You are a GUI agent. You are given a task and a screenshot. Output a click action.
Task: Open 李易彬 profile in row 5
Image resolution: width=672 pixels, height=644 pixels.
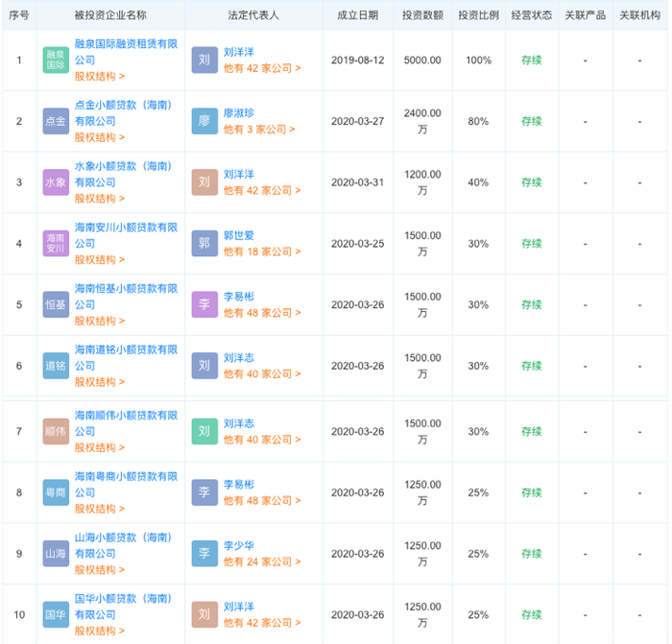point(239,297)
